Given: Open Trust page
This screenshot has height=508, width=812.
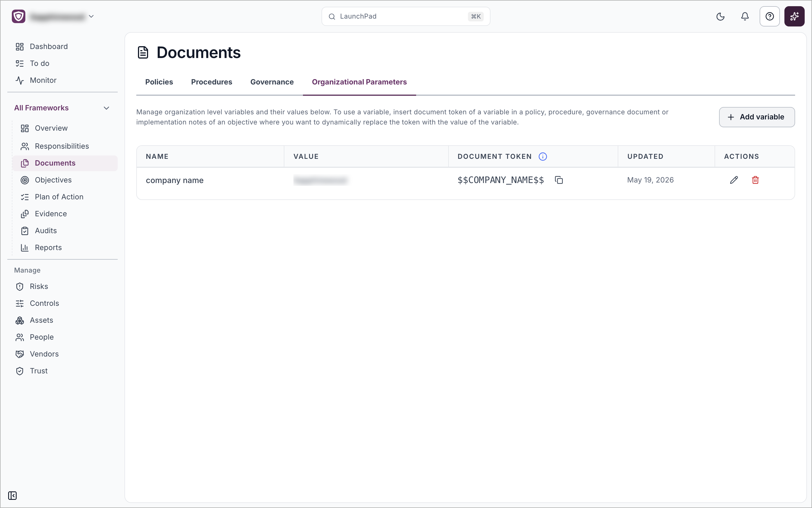Looking at the screenshot, I should (x=63, y=371).
